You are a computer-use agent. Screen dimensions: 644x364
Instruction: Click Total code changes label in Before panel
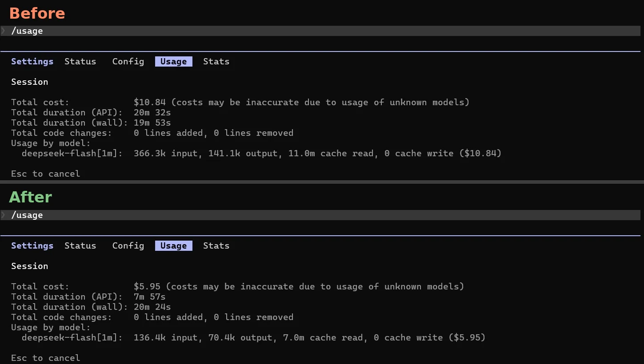(61, 133)
